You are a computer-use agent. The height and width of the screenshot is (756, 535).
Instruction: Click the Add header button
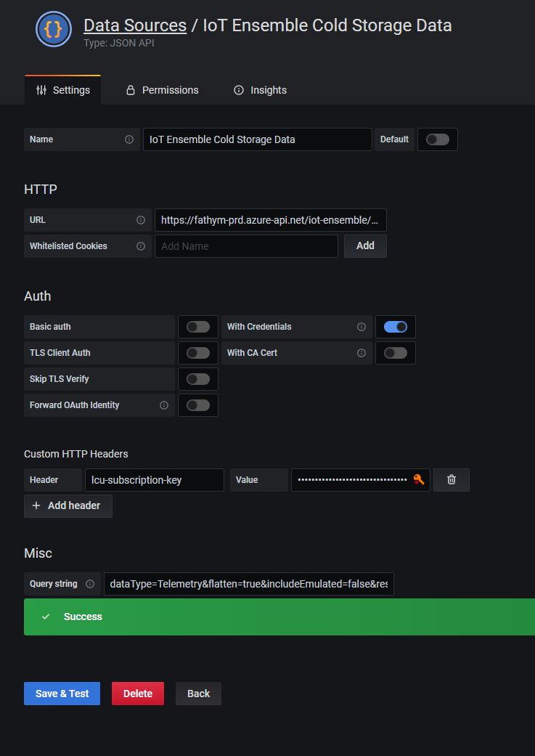coord(68,505)
